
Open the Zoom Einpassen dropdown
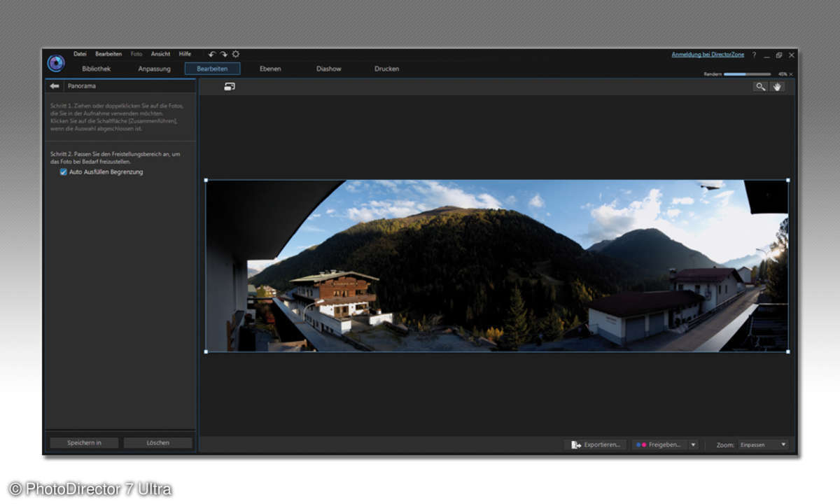point(763,444)
